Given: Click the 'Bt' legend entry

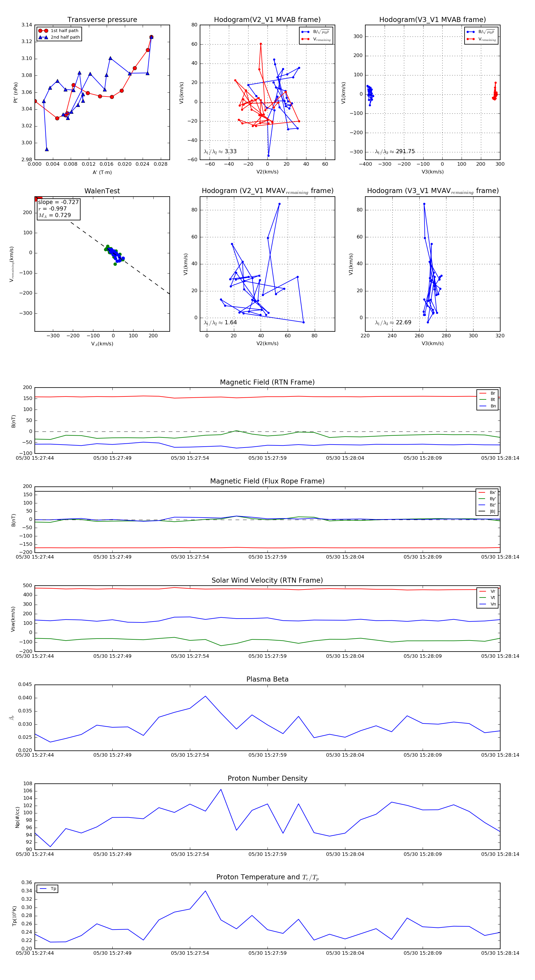Looking at the screenshot, I should tap(488, 399).
